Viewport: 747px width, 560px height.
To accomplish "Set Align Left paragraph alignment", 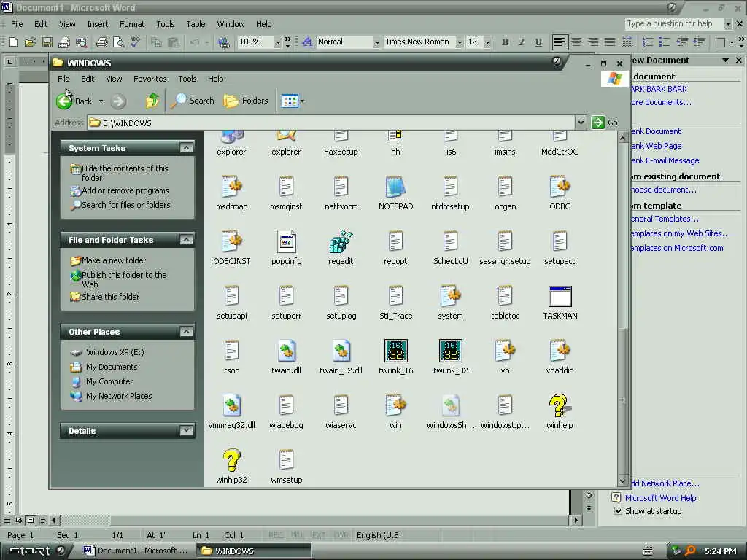I will pos(560,42).
